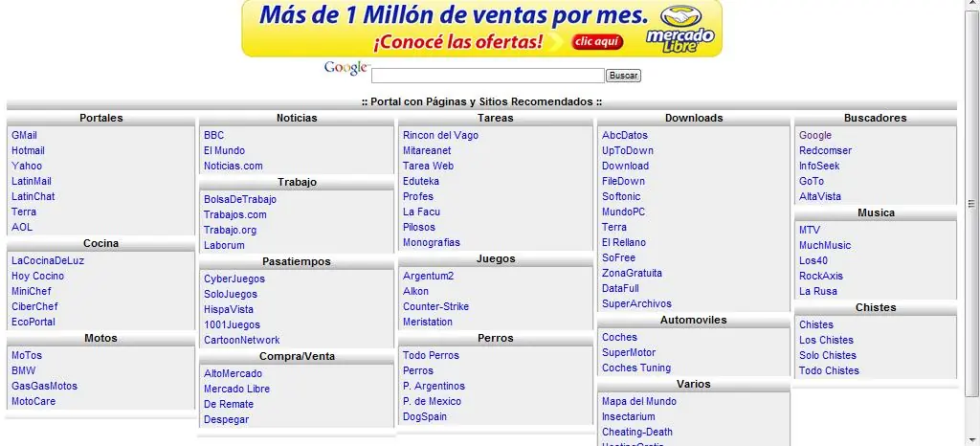Image resolution: width=980 pixels, height=446 pixels.
Task: Open the Counter-Strike link
Action: (435, 306)
